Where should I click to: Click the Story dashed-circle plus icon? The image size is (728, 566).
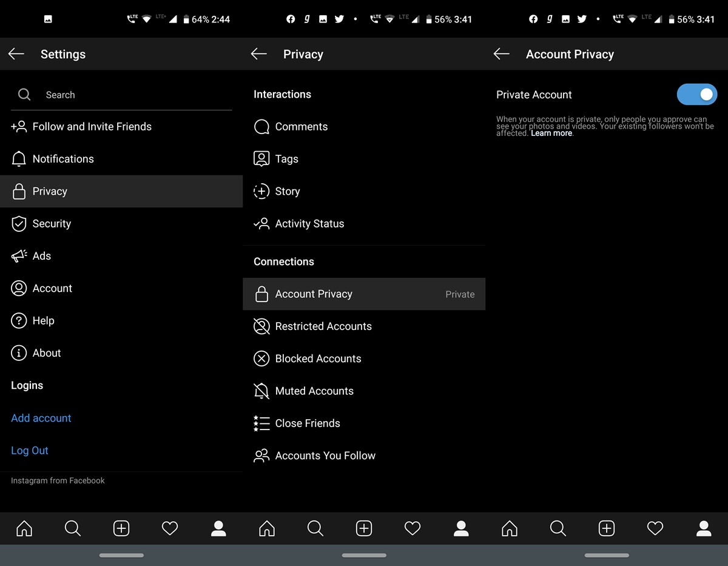(261, 191)
